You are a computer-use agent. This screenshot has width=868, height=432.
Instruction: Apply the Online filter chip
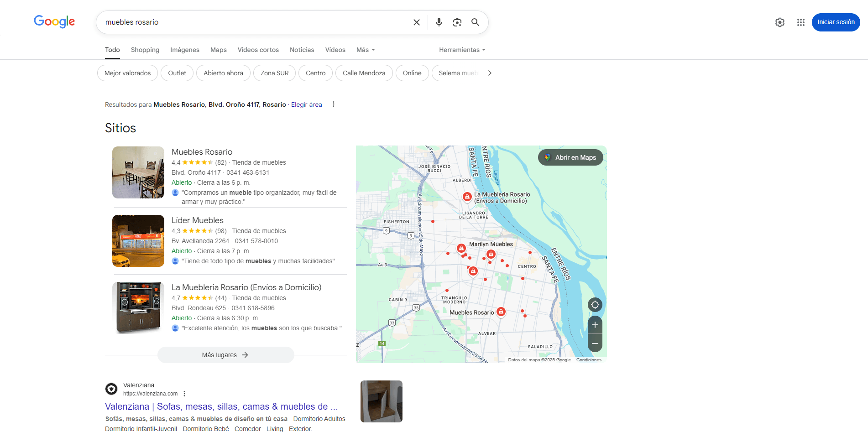tap(412, 73)
